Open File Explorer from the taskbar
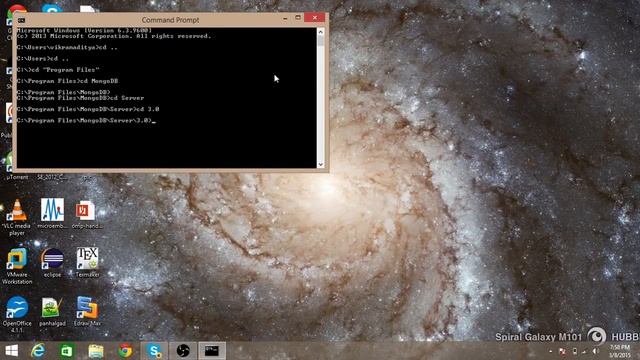The image size is (640, 360). click(96, 351)
